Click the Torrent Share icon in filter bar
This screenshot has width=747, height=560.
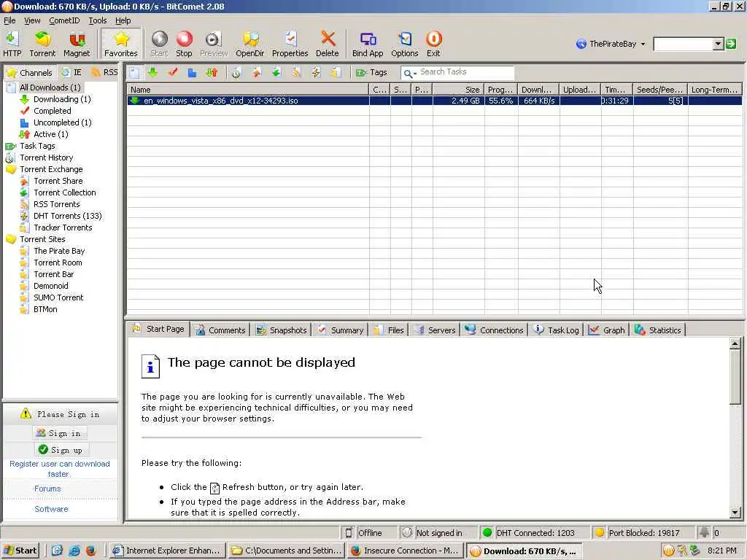[257, 72]
